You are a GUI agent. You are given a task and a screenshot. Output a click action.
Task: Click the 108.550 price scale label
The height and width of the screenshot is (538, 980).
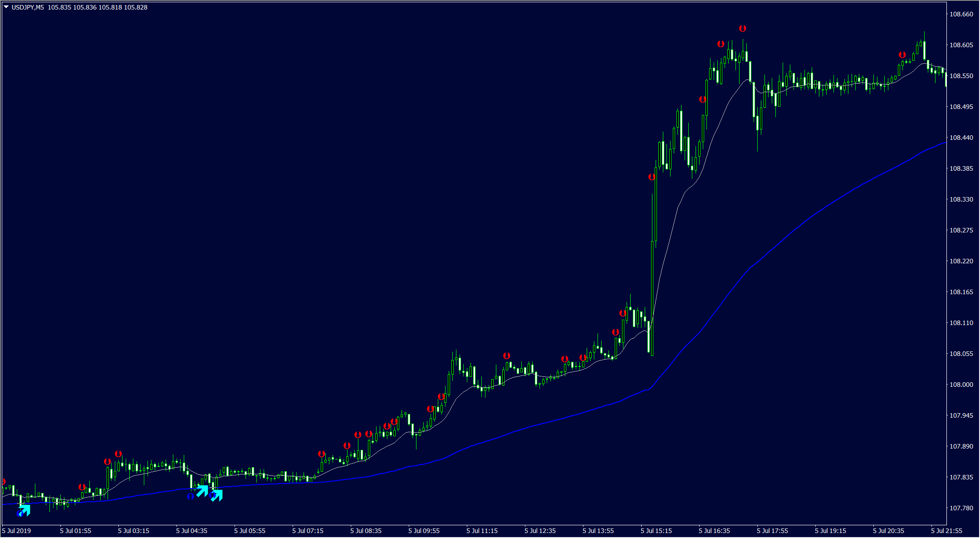click(961, 76)
